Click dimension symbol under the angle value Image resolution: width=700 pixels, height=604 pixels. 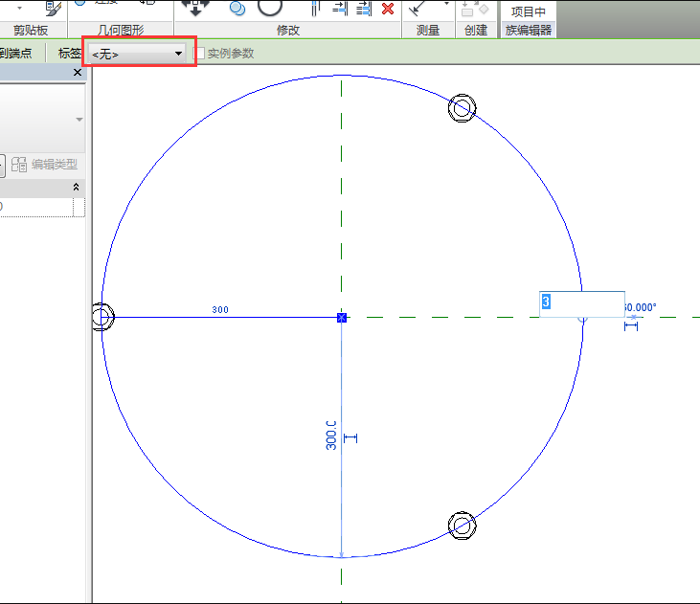point(631,326)
